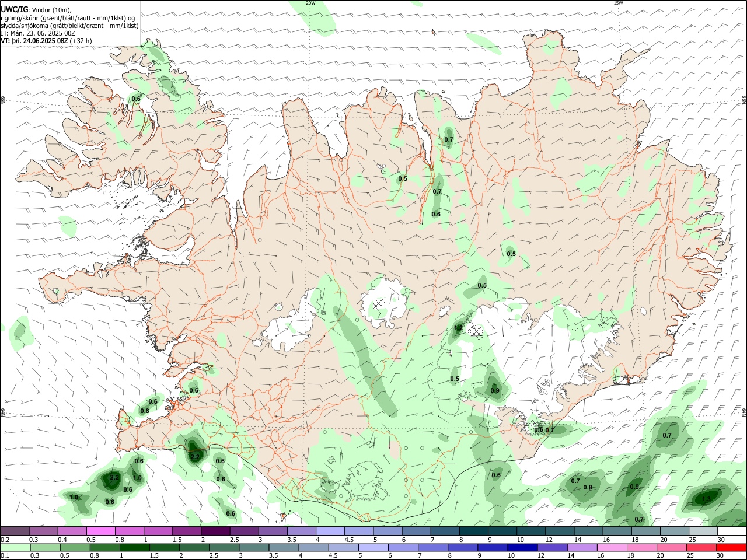Click the 0.2 label in the snow legend
Viewport: 747px width, 560px height.
point(5,540)
